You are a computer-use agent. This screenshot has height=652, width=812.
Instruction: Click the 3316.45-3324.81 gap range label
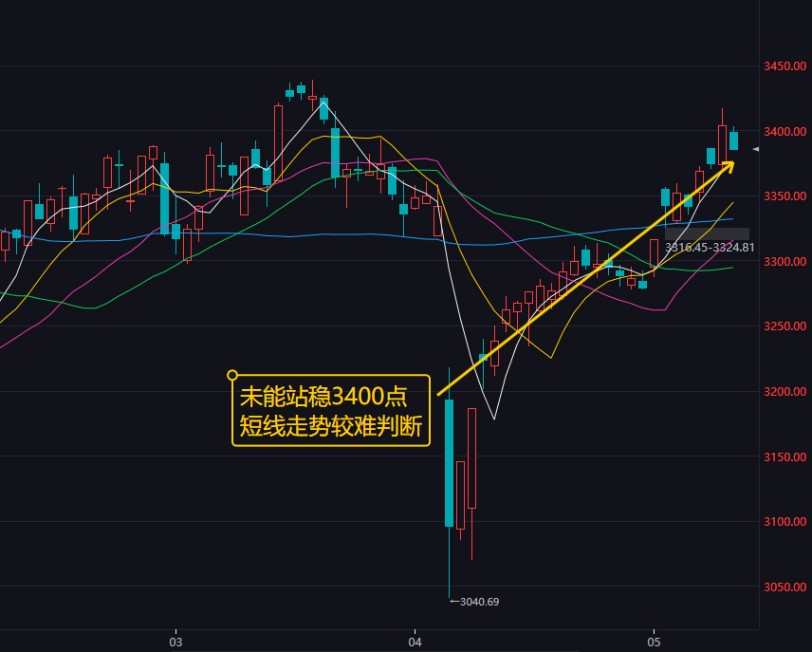(710, 247)
